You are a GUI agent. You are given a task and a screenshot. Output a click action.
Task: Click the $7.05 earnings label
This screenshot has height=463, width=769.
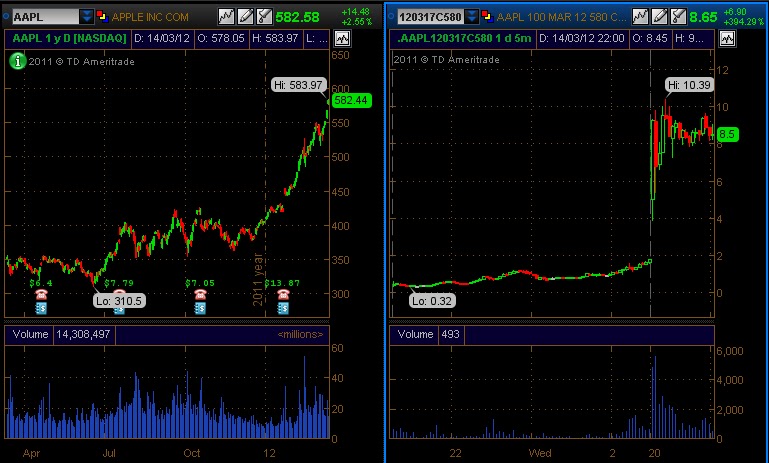(x=200, y=283)
